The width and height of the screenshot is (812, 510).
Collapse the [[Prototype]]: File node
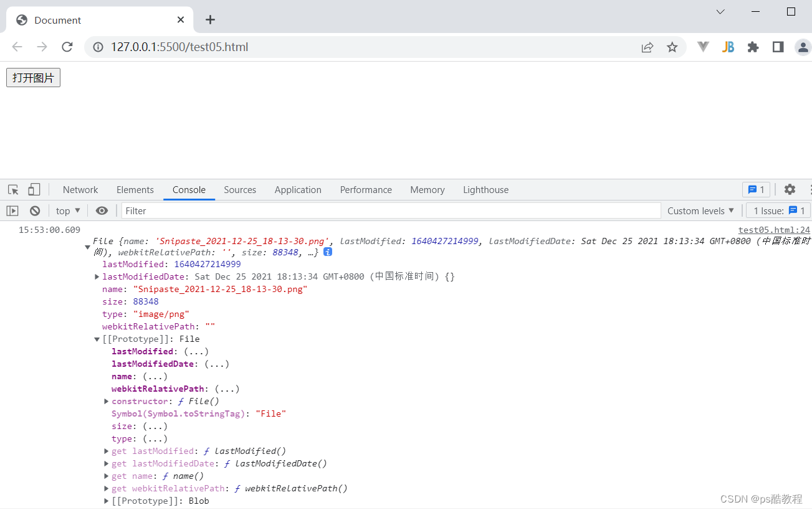pos(97,339)
